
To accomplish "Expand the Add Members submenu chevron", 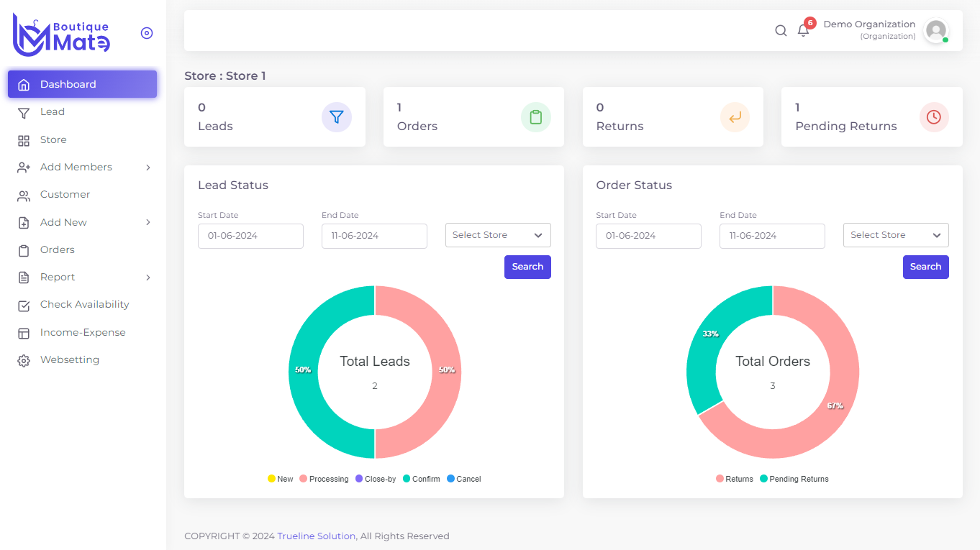I will click(x=148, y=168).
